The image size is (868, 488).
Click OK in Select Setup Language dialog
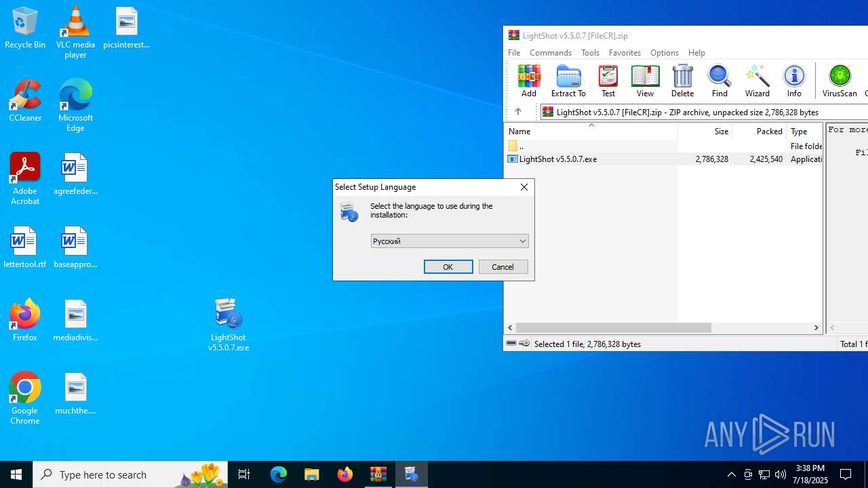[448, 267]
